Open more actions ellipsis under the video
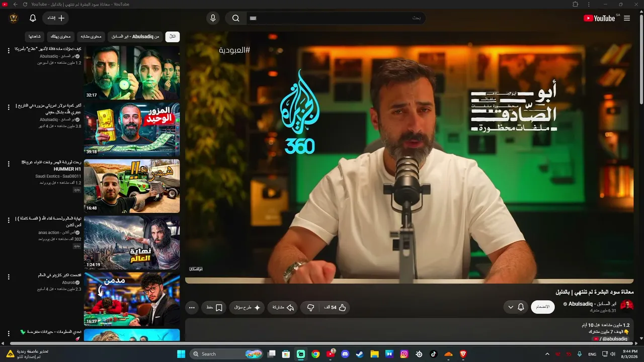The width and height of the screenshot is (644, 362). tap(192, 308)
